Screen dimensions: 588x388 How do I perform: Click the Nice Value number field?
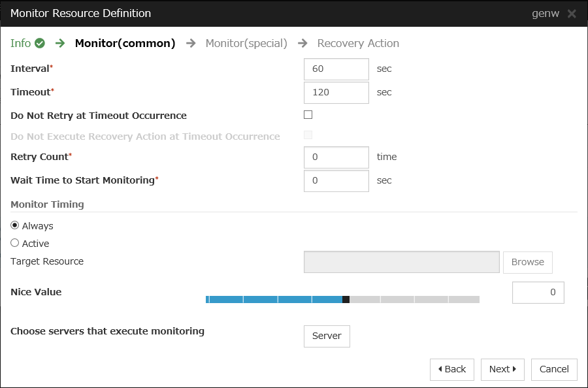(x=538, y=293)
